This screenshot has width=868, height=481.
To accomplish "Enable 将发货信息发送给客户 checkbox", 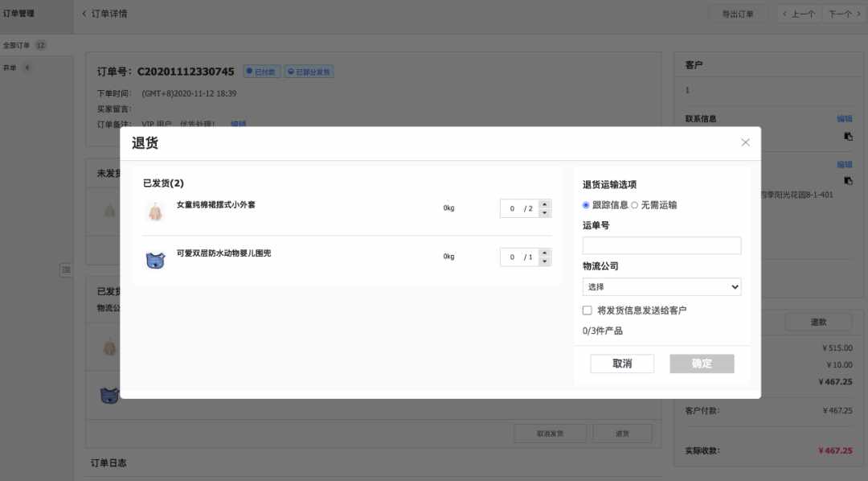I will click(587, 310).
